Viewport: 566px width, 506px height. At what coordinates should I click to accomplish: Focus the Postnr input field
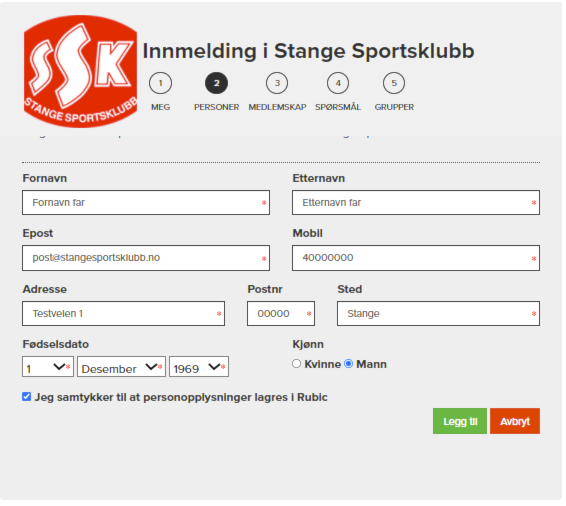281,314
